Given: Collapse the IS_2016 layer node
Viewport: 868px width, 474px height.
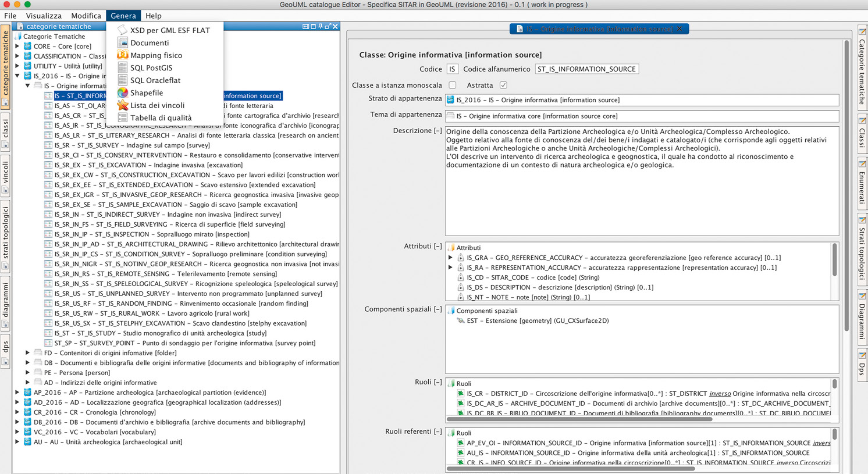Looking at the screenshot, I should point(17,76).
